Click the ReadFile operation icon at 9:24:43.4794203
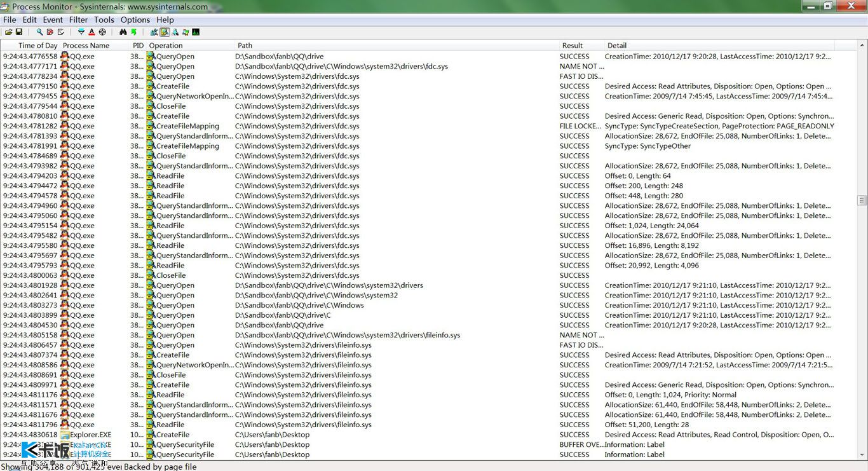 [151, 175]
